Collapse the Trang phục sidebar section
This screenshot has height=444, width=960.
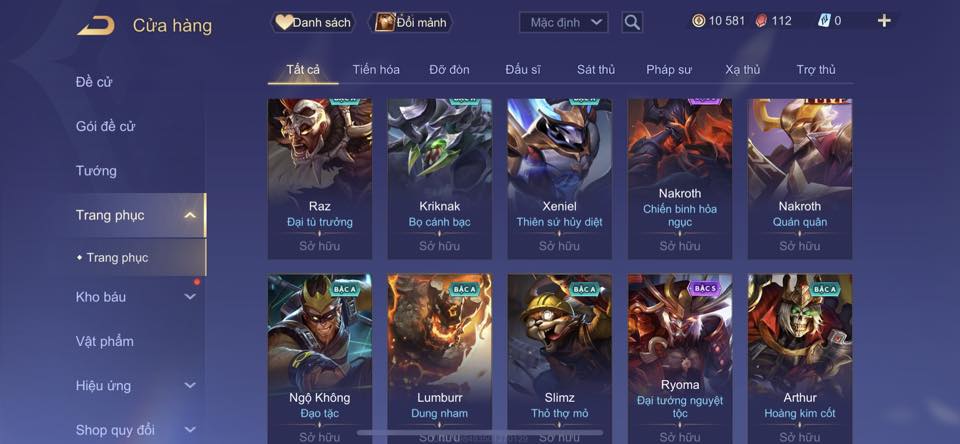[x=190, y=215]
